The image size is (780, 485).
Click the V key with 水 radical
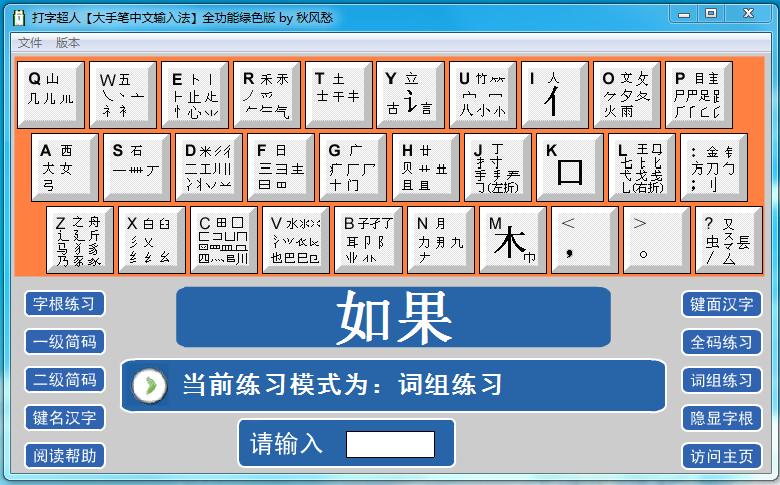pyautogui.click(x=296, y=240)
